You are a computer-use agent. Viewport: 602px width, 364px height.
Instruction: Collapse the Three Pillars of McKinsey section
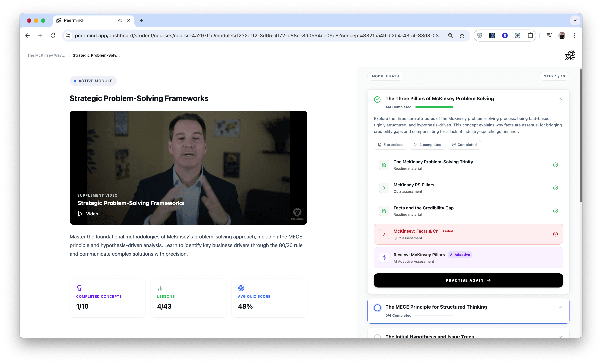560,99
